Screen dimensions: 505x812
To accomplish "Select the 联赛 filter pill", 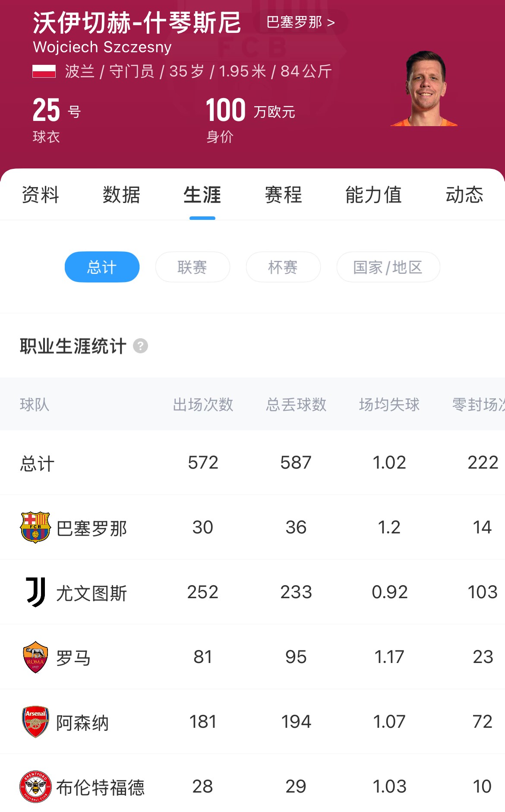I will pyautogui.click(x=193, y=267).
